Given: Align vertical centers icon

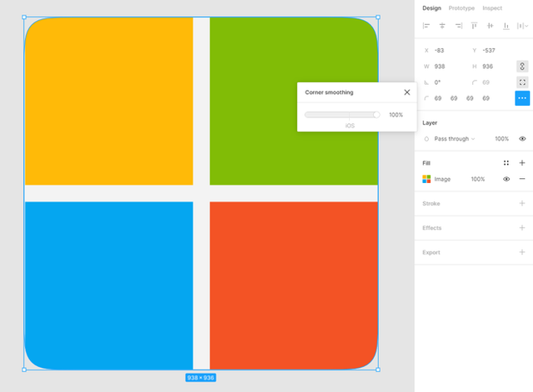Looking at the screenshot, I should pos(491,26).
